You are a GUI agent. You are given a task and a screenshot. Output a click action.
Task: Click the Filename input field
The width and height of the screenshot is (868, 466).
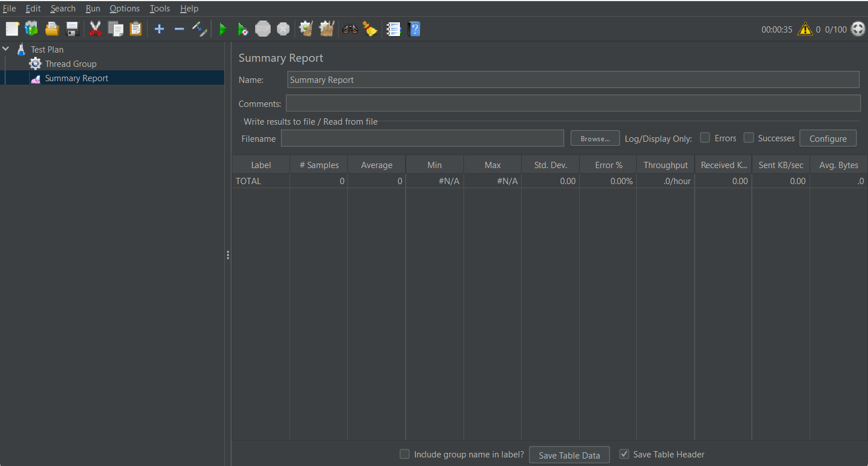pos(422,138)
